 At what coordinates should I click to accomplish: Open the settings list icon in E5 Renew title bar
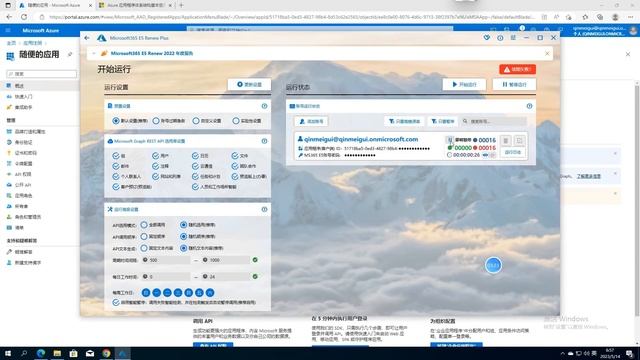point(513,38)
